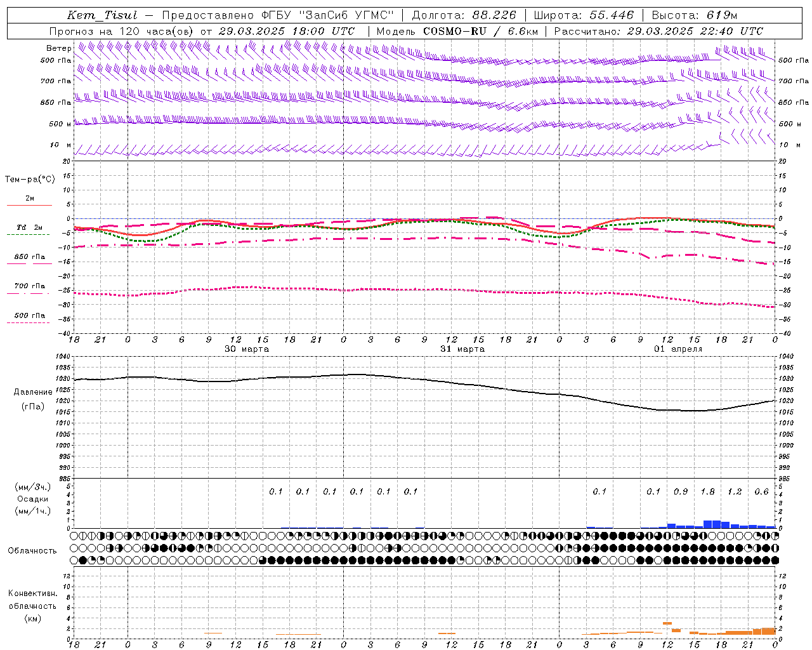This screenshot has width=812, height=650.
Task: Click the "Давление" pressure panel label
Action: pyautogui.click(x=33, y=392)
